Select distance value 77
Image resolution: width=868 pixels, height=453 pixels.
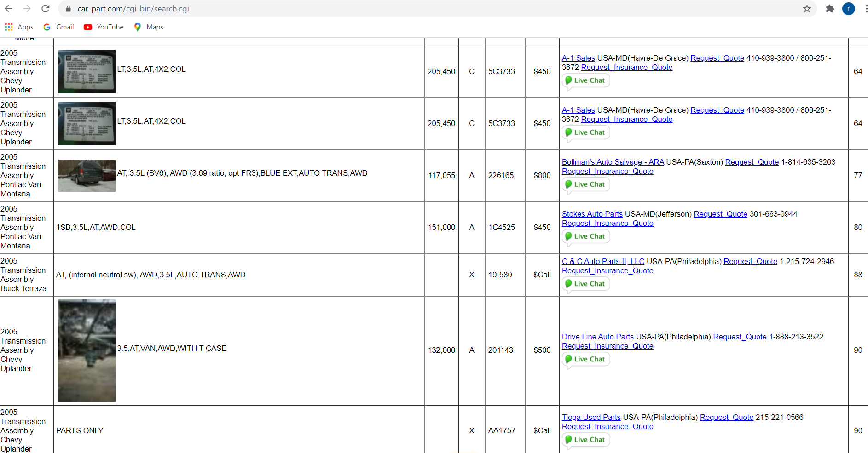pos(858,175)
